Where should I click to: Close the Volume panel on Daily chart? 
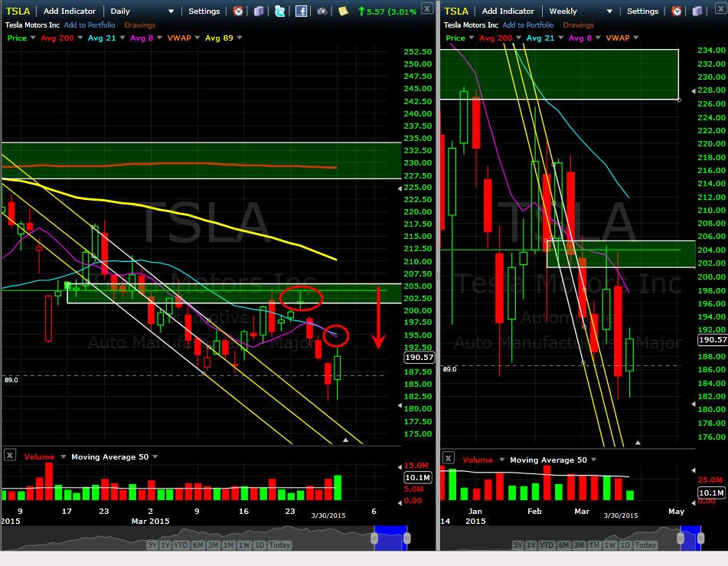point(10,455)
